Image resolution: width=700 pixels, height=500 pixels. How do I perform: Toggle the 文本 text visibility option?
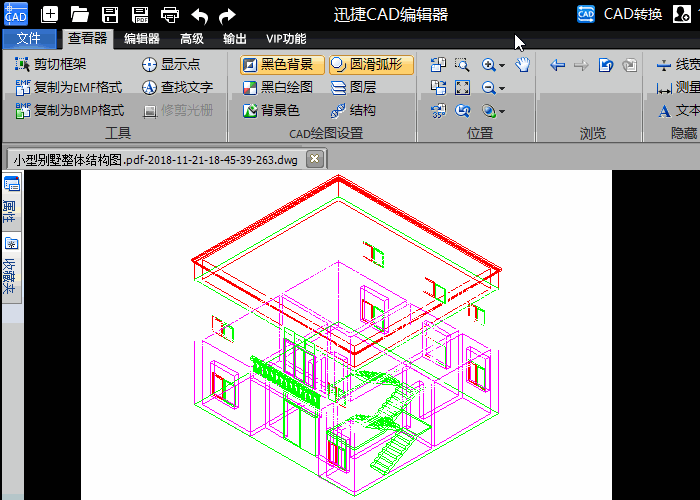tap(679, 110)
